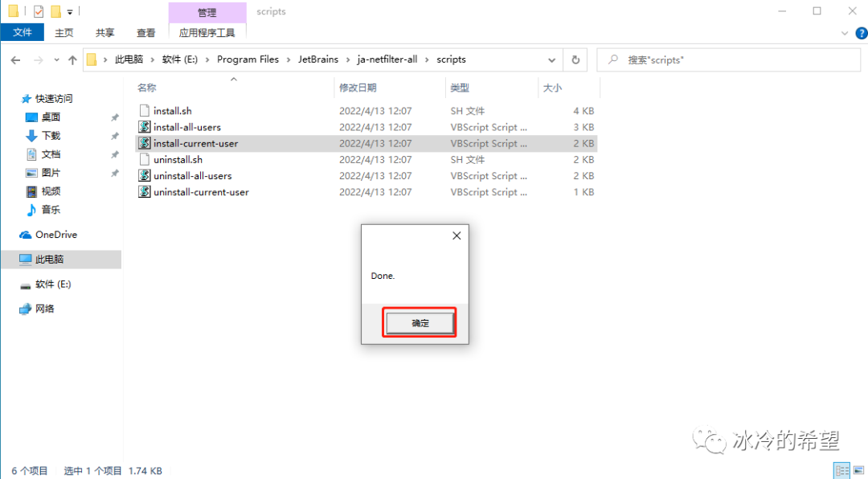Click JetBrains in the address path
Image resolution: width=868 pixels, height=479 pixels.
pyautogui.click(x=318, y=59)
